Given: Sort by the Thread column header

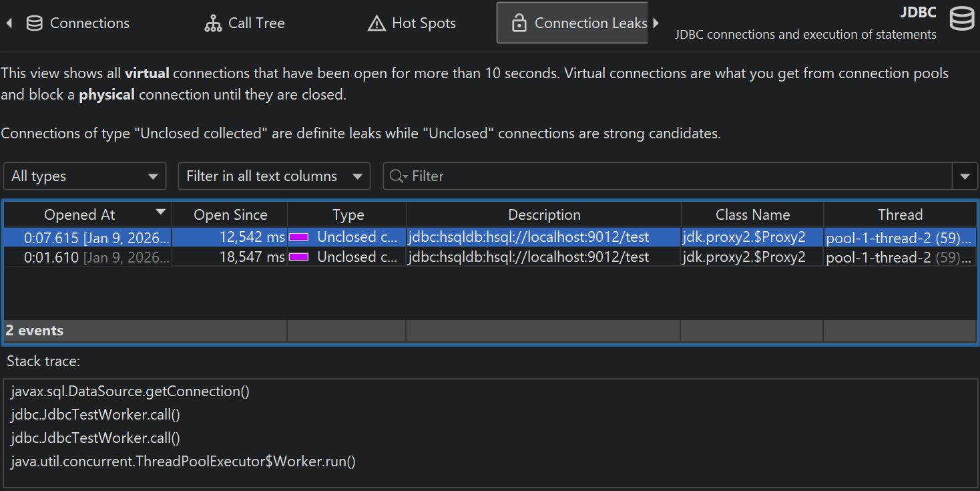Looking at the screenshot, I should point(900,215).
